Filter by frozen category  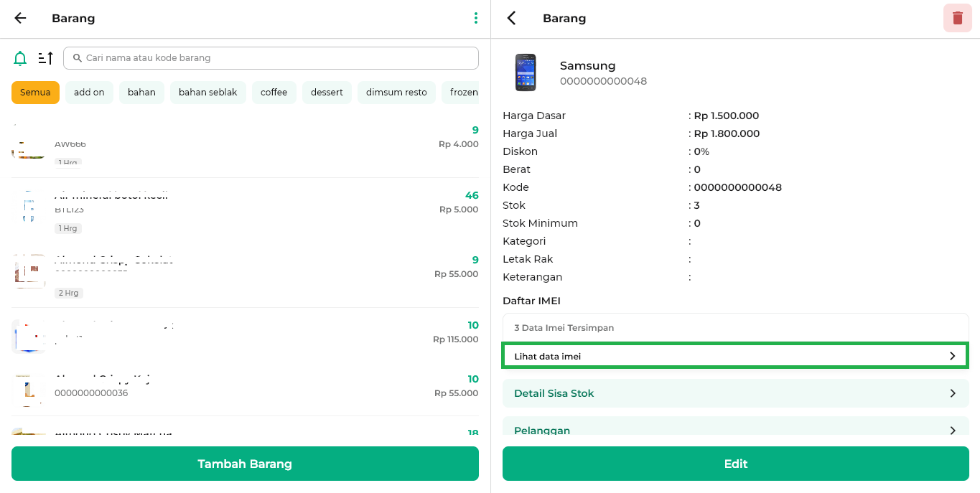point(461,93)
